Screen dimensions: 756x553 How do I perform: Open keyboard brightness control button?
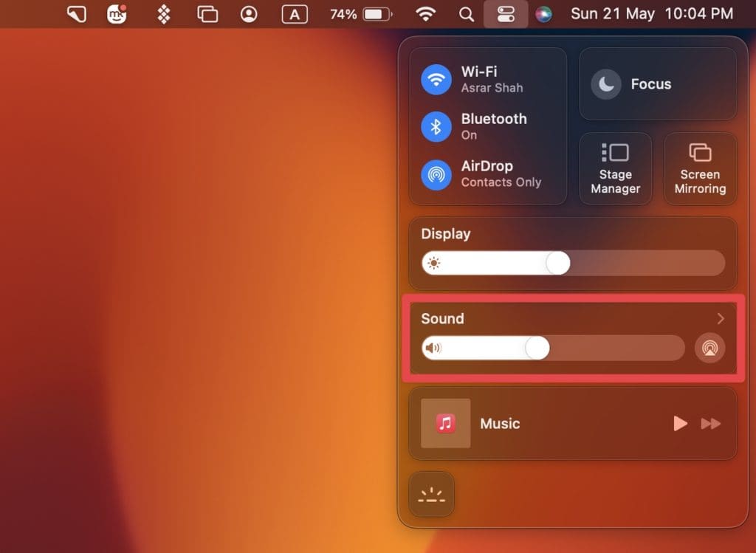pyautogui.click(x=431, y=494)
